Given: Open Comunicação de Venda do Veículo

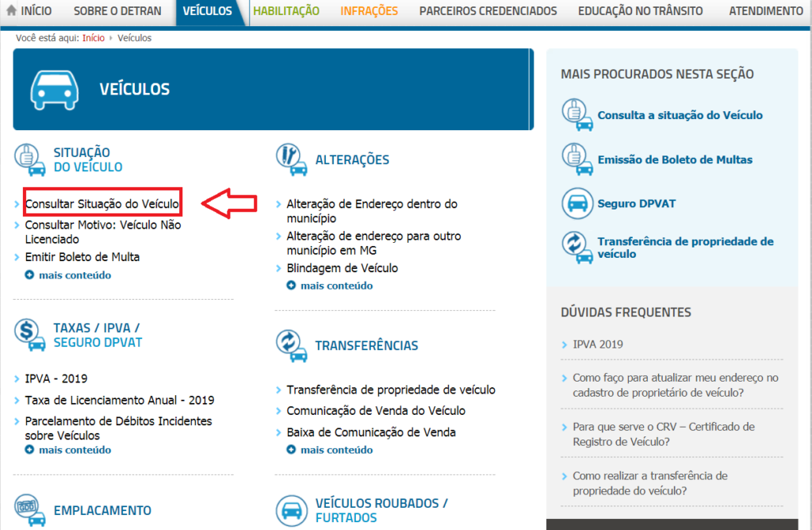Looking at the screenshot, I should (375, 410).
